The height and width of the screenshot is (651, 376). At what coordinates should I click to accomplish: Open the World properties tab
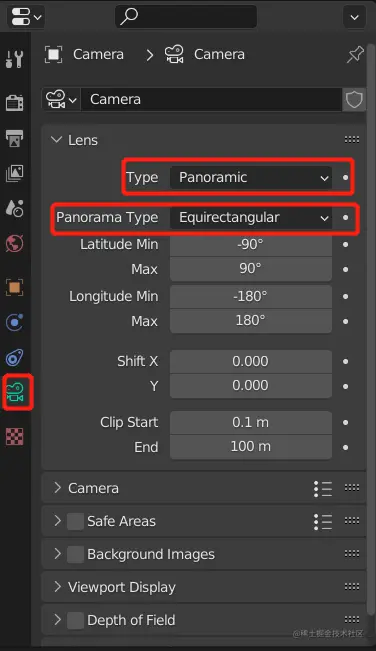tap(15, 243)
